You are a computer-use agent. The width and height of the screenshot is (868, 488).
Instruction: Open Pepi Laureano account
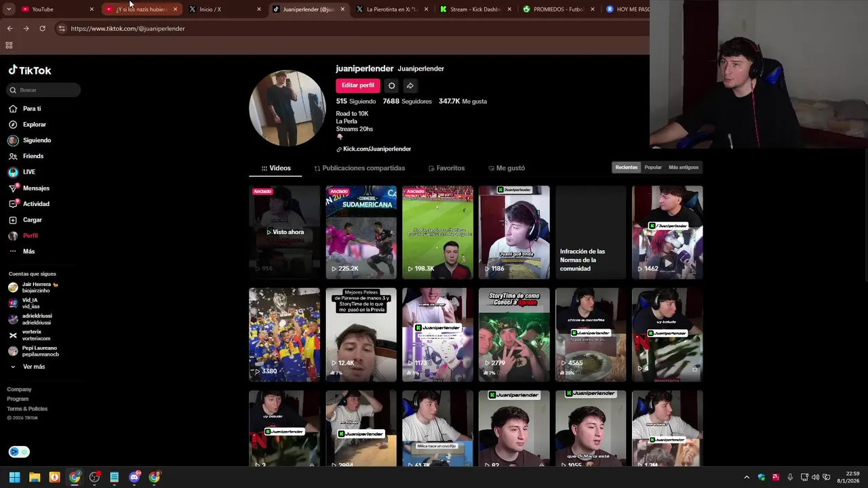(x=34, y=351)
